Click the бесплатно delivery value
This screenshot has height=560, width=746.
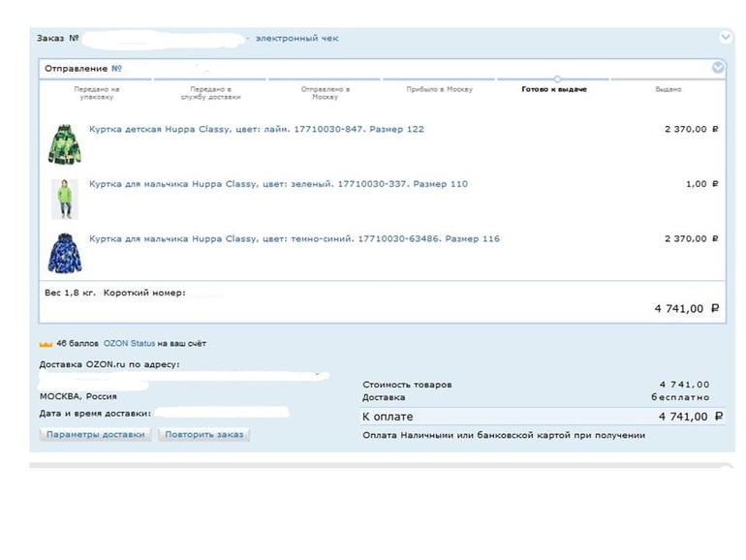click(x=680, y=397)
